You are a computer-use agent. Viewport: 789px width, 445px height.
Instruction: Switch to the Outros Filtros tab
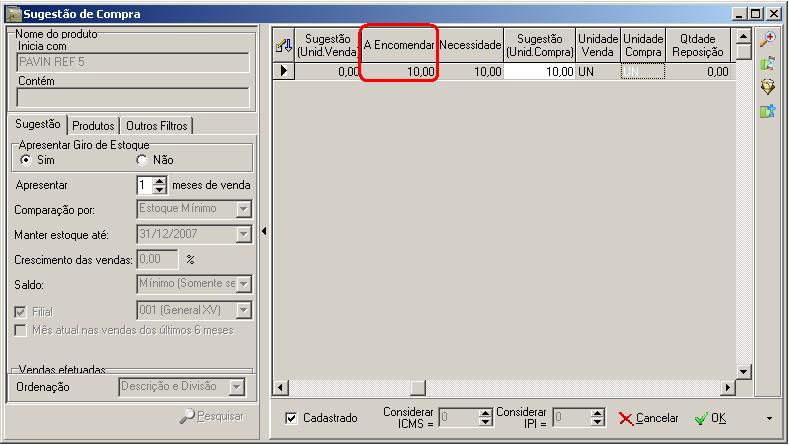click(x=156, y=126)
